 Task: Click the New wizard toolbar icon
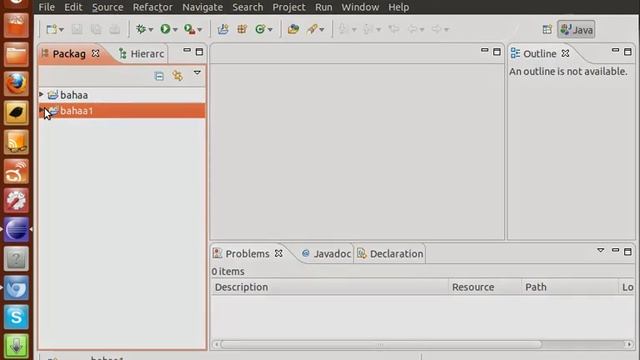(x=52, y=29)
